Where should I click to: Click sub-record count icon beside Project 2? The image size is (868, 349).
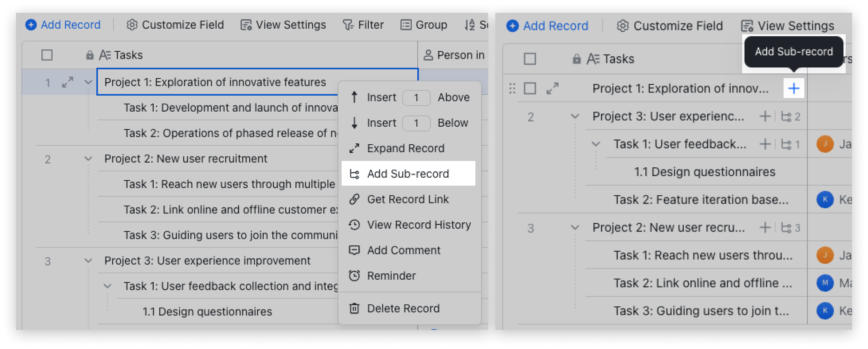[790, 228]
